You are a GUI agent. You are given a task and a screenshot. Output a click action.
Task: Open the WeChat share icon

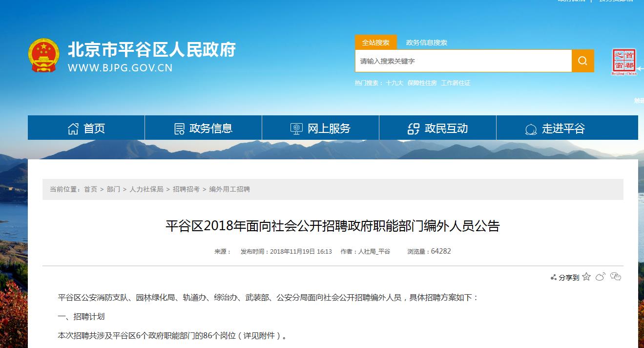click(x=616, y=277)
